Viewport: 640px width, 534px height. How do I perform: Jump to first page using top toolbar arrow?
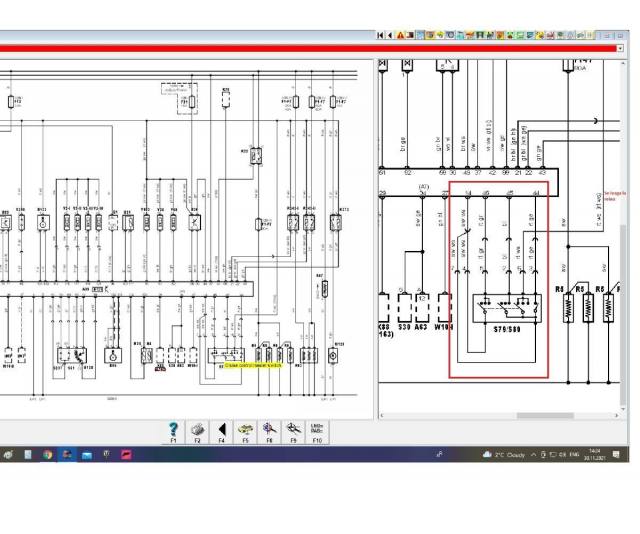tap(381, 35)
